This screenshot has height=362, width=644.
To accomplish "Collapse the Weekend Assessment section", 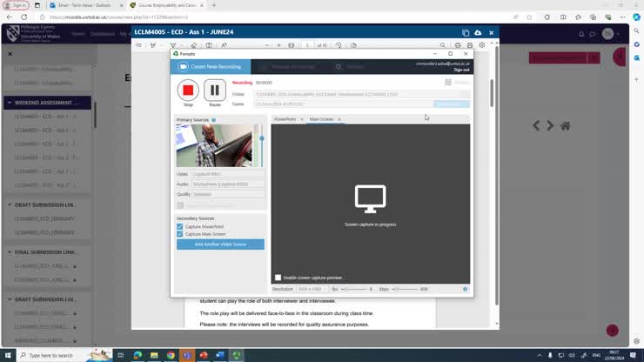I will (8, 103).
